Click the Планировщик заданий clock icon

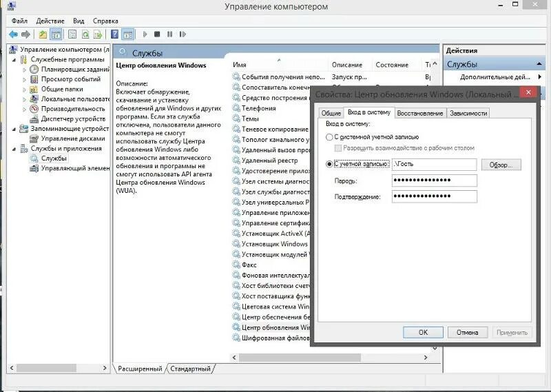coord(34,70)
